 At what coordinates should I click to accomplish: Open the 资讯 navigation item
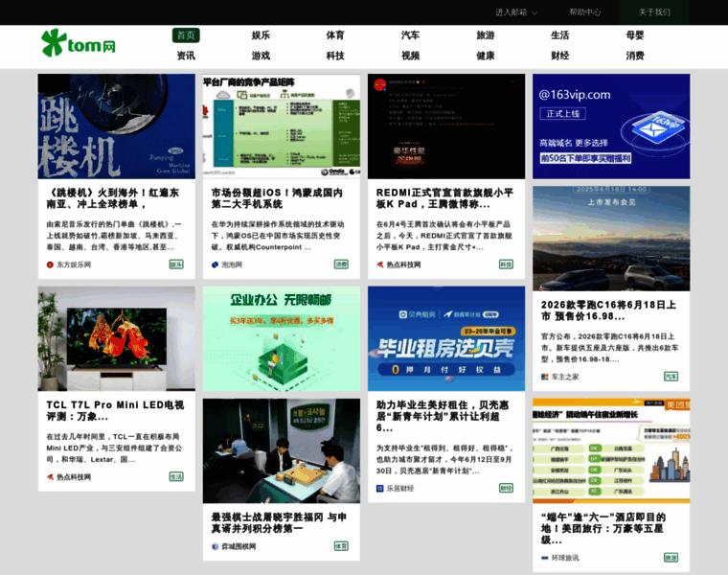pyautogui.click(x=186, y=56)
